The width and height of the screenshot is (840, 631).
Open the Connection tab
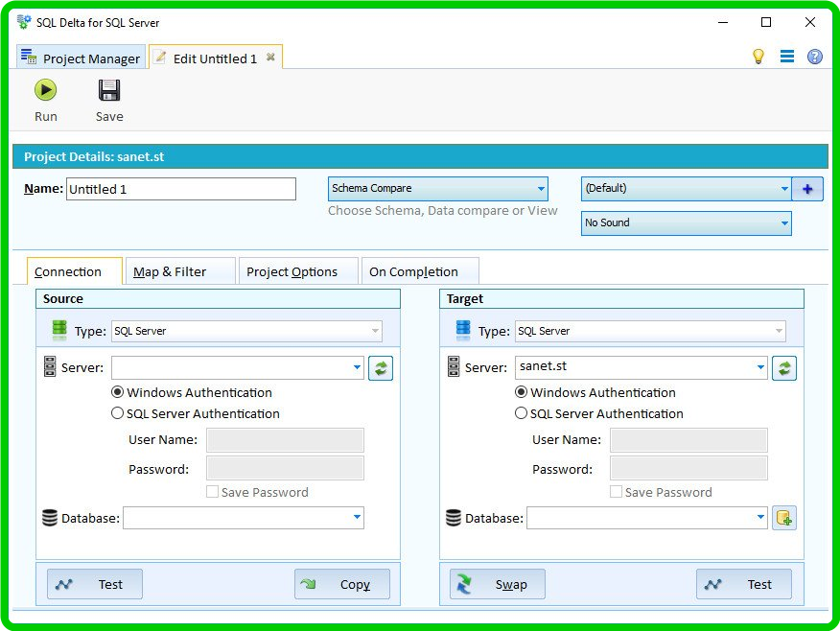75,271
